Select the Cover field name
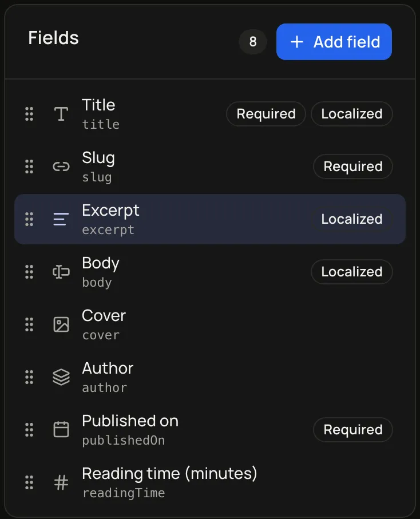The height and width of the screenshot is (519, 420). pyautogui.click(x=104, y=315)
